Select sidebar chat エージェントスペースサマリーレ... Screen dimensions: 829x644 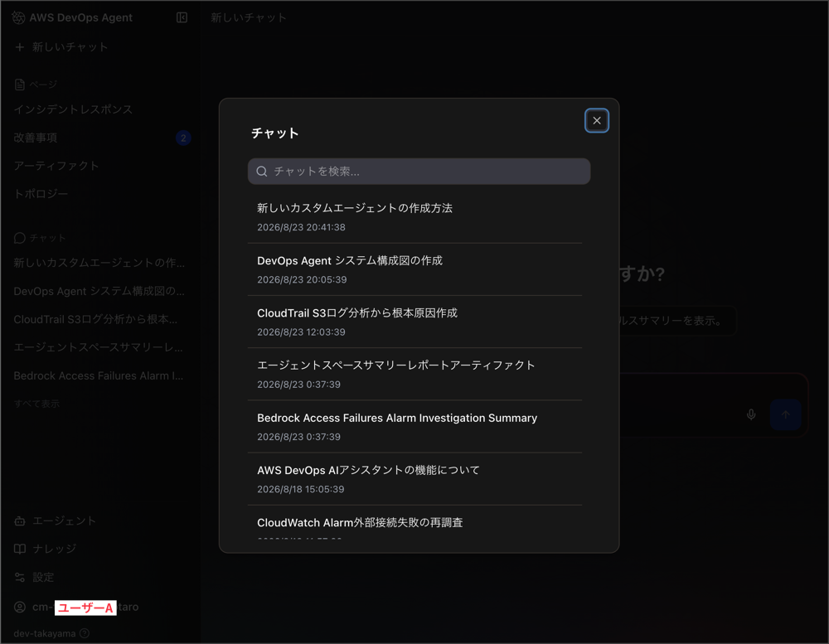[99, 347]
